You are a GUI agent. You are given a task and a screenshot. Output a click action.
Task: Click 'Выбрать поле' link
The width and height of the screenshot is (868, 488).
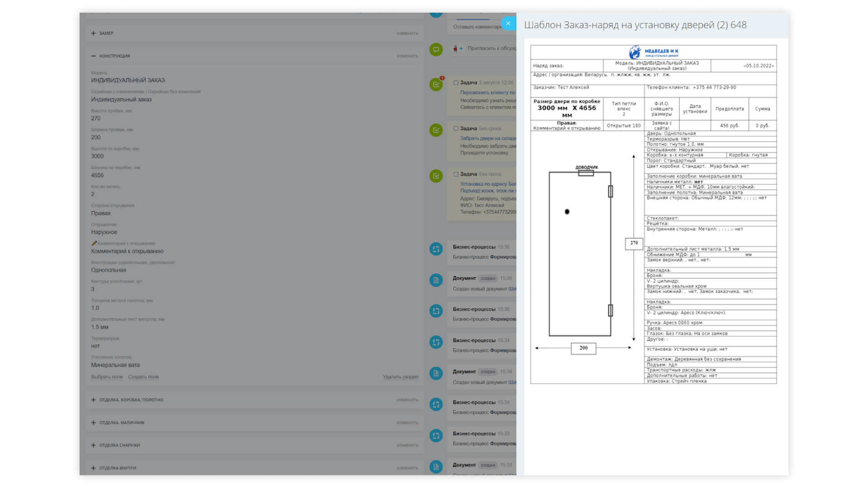click(107, 377)
